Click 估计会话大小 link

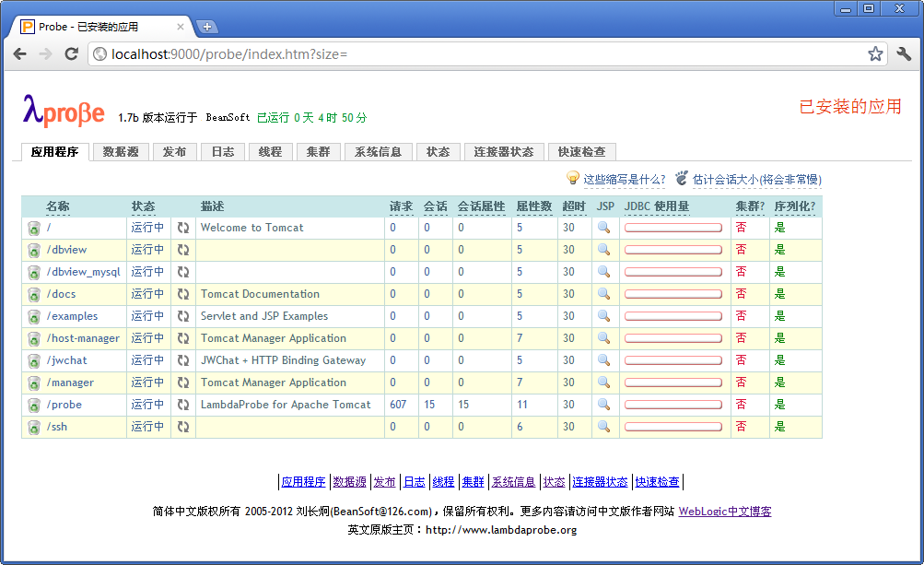coord(756,180)
